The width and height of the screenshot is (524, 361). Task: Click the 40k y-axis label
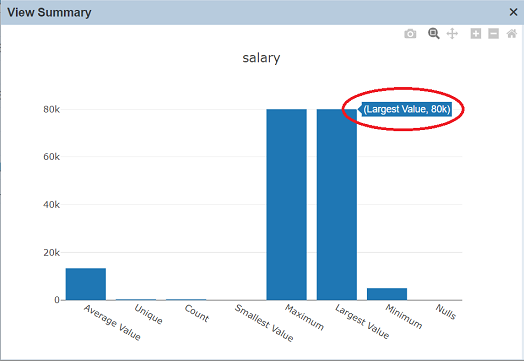[x=51, y=205]
